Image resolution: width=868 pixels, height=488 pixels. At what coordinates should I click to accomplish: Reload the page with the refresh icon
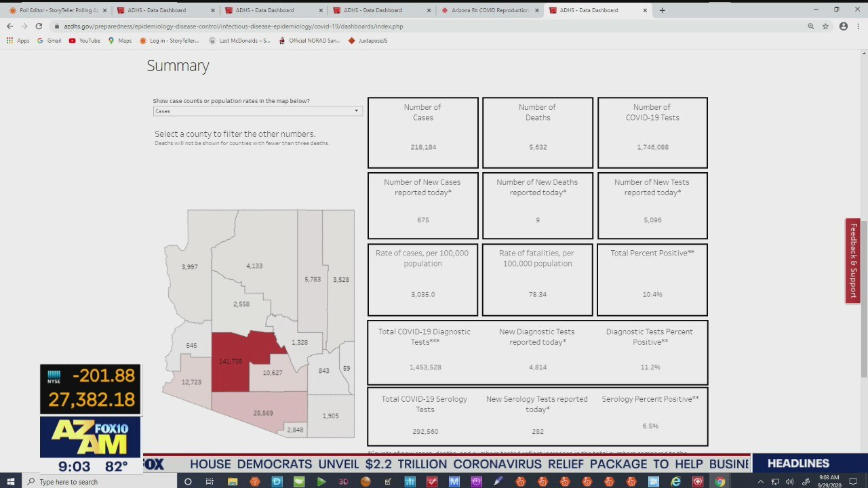click(x=39, y=26)
